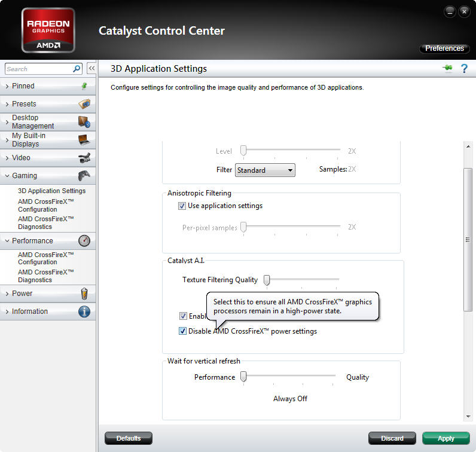
Task: Pin this page using green pushpin icon
Action: click(x=447, y=68)
